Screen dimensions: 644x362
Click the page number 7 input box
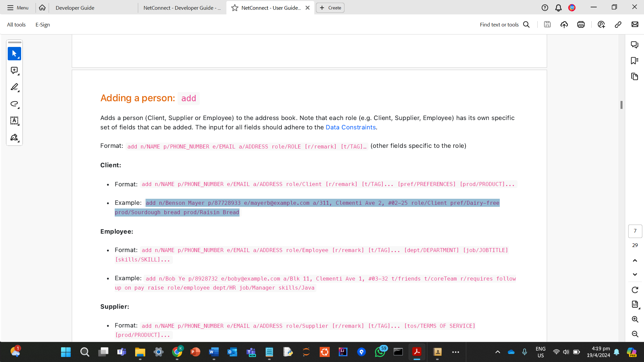click(635, 231)
